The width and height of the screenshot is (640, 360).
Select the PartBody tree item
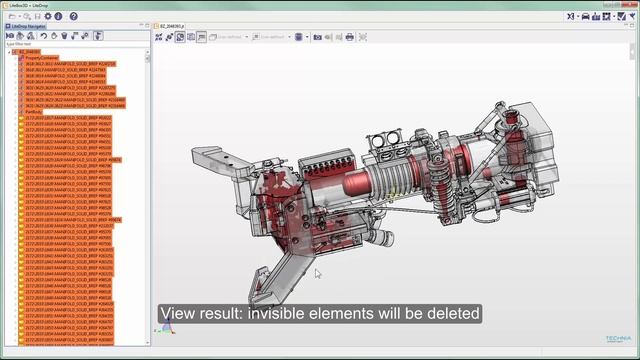pyautogui.click(x=31, y=112)
